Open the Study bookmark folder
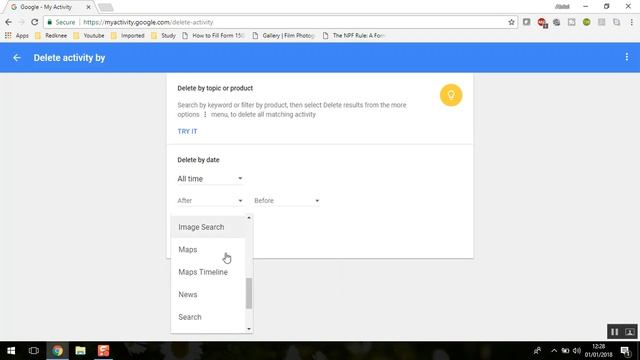 163,36
